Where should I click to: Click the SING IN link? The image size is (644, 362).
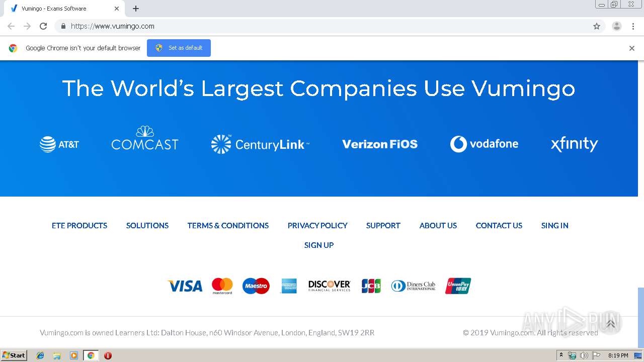555,226
